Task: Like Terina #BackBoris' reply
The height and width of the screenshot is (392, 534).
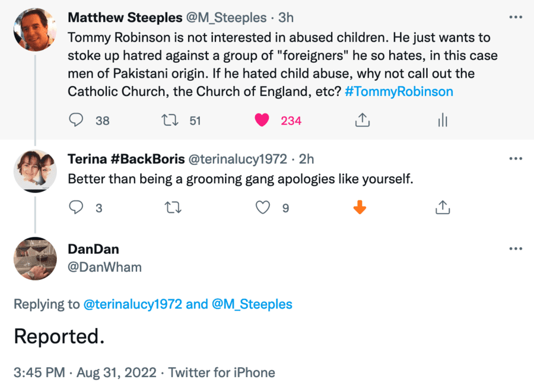Action: (x=262, y=208)
